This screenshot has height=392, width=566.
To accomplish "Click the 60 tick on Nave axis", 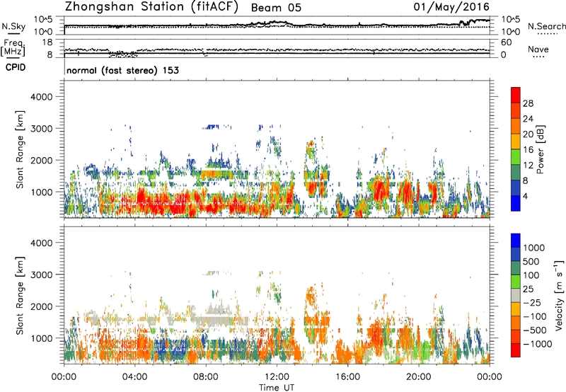I will coord(506,42).
